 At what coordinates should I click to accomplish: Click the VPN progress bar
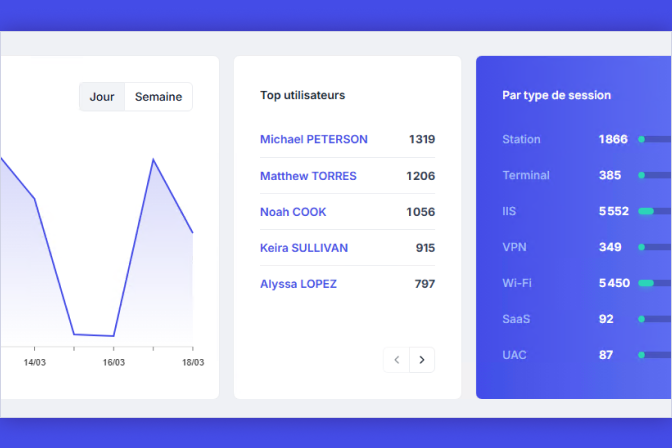(x=654, y=247)
